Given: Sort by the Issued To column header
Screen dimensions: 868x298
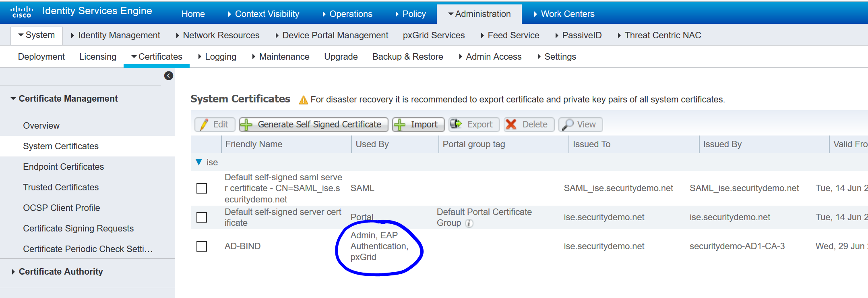Looking at the screenshot, I should pos(634,144).
